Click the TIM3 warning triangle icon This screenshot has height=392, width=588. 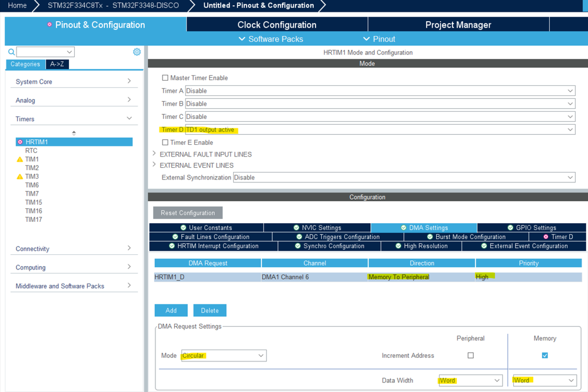[20, 177]
